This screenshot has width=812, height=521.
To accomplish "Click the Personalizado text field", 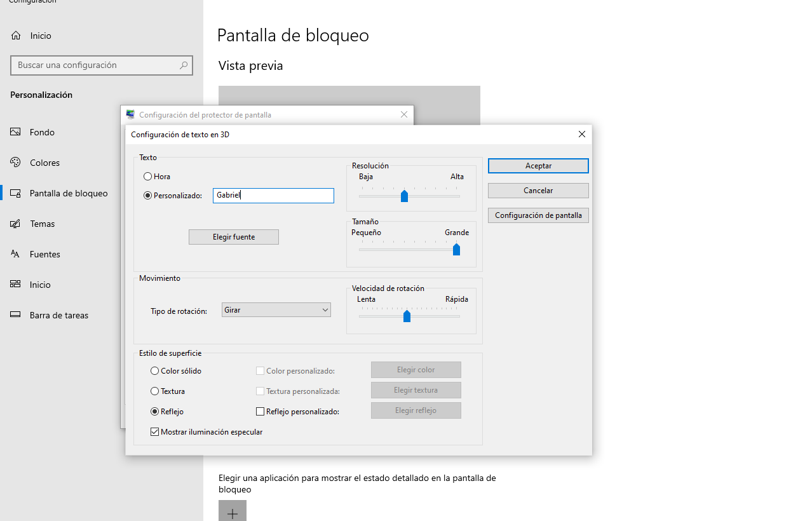I will coord(273,196).
